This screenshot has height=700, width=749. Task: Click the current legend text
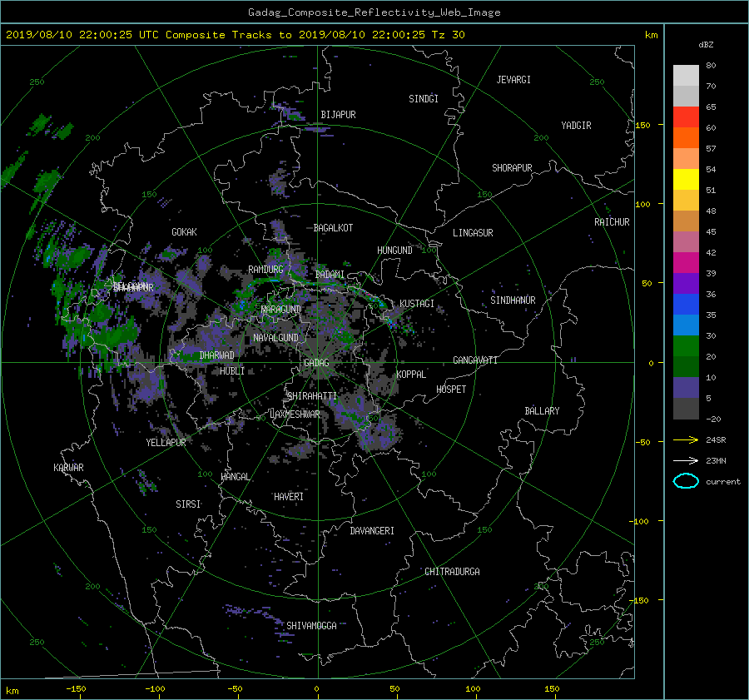723,482
